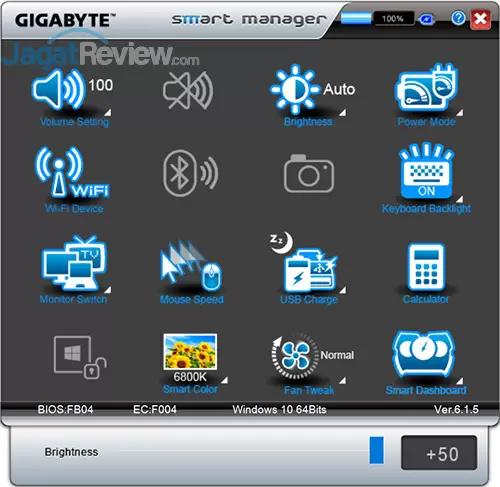
Task: Toggle the mute speaker icon
Action: (x=188, y=90)
